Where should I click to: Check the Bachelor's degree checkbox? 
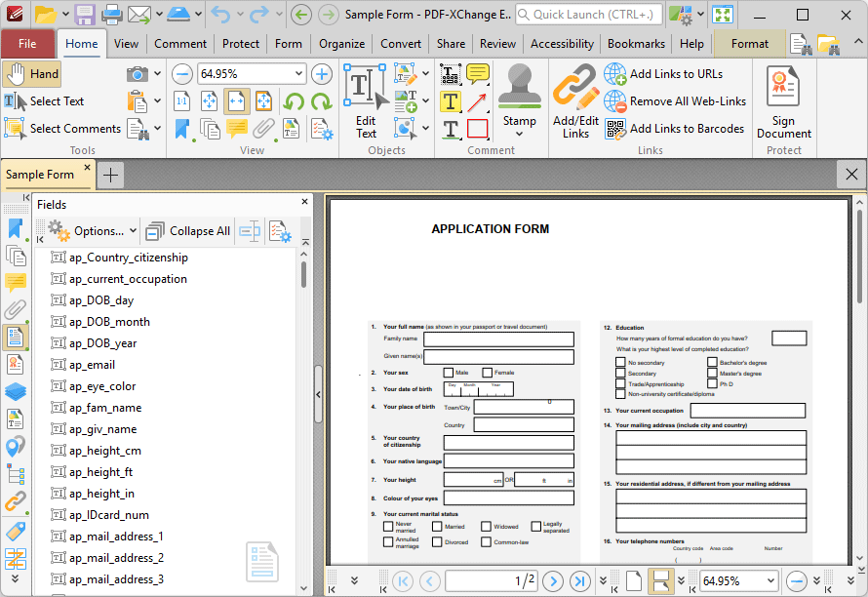pyautogui.click(x=713, y=362)
